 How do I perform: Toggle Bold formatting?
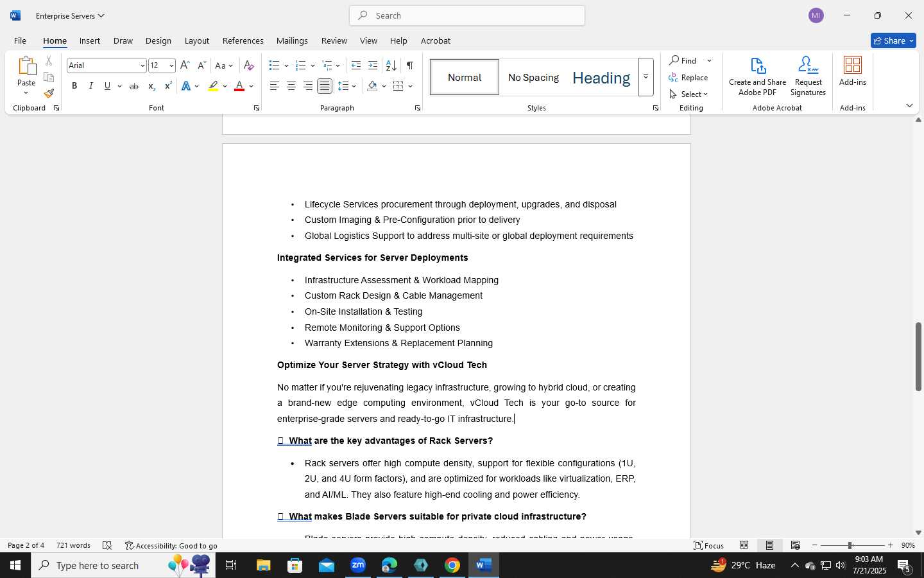pyautogui.click(x=74, y=86)
